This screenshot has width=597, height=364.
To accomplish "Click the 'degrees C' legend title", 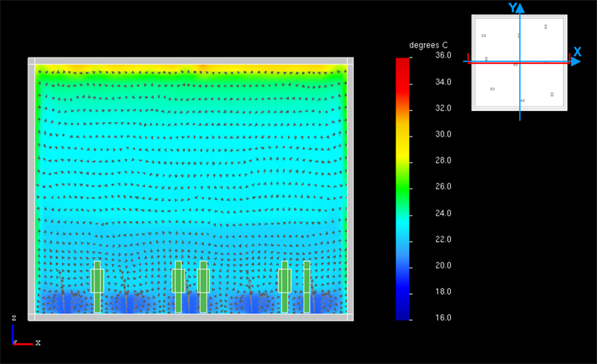I will pos(428,45).
